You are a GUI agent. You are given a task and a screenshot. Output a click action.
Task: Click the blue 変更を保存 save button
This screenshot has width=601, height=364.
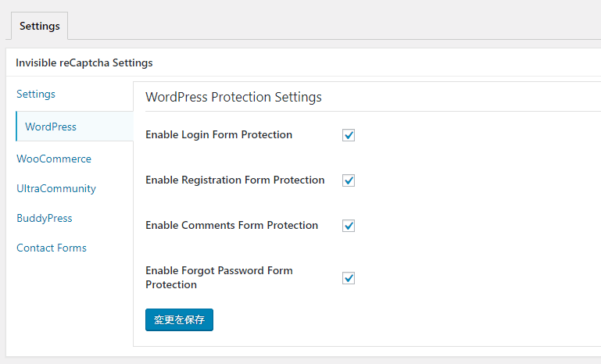pos(179,319)
